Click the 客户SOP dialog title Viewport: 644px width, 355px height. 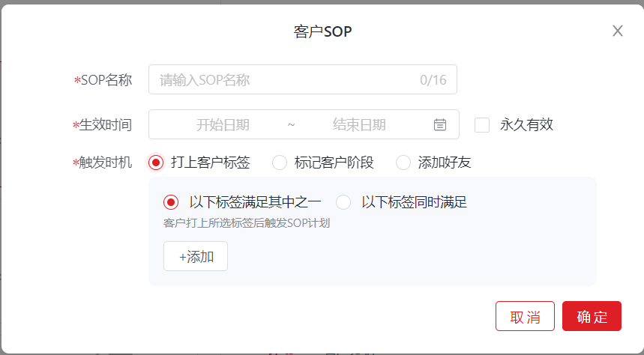pyautogui.click(x=323, y=31)
